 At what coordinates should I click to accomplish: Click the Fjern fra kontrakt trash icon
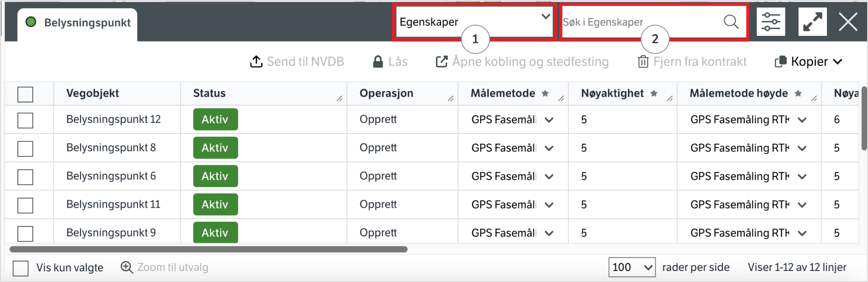click(x=643, y=62)
